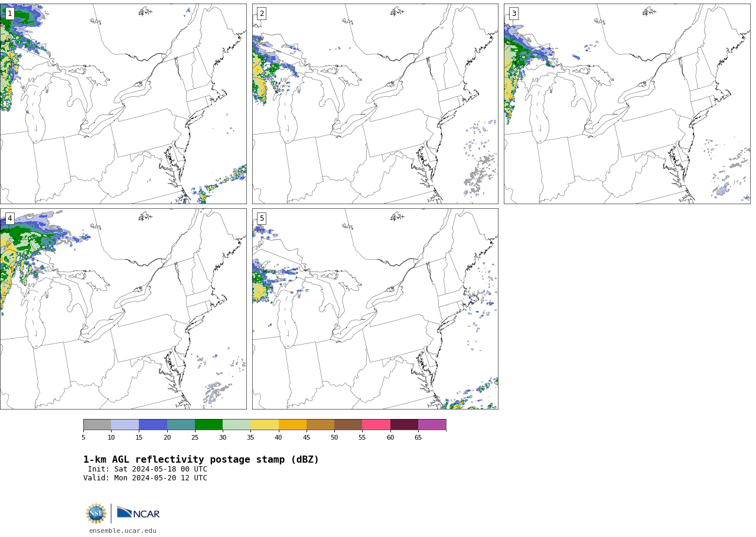Click the colorbar tick label 20
This screenshot has width=756, height=537.
[167, 437]
